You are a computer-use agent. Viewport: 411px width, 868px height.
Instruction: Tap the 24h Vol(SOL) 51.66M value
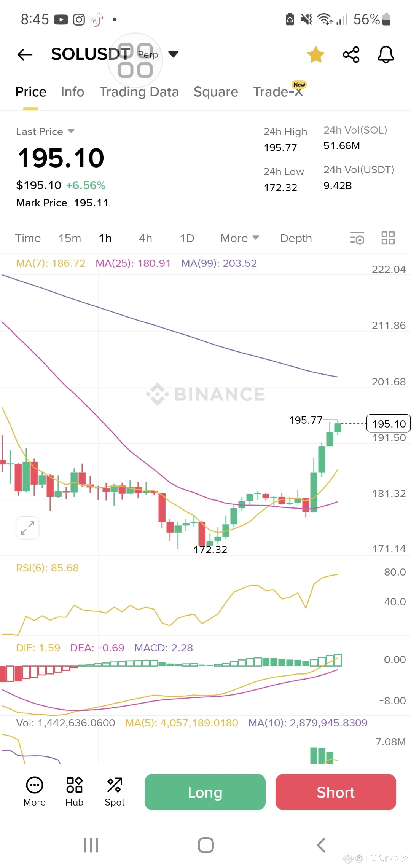[341, 146]
